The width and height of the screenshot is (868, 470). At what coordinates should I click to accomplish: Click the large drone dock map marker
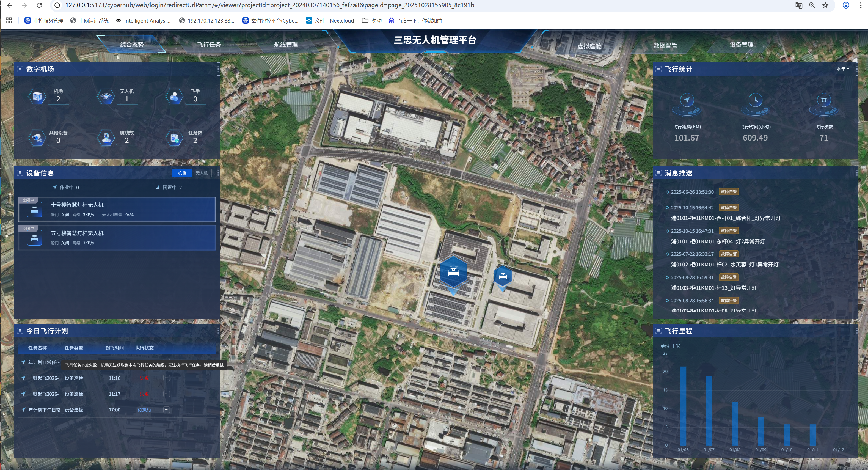click(x=453, y=272)
